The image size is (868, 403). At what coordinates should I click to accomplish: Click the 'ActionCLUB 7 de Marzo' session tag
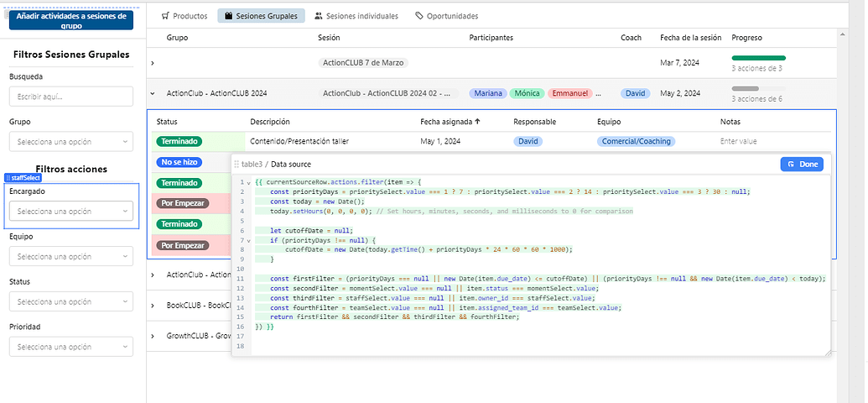tap(363, 63)
